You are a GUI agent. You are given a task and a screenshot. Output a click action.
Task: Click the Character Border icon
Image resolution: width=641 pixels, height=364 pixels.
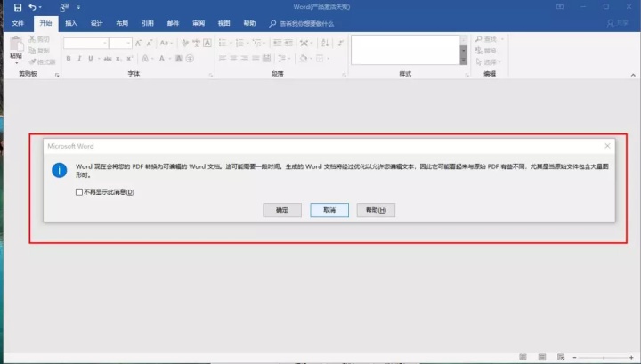coord(207,43)
